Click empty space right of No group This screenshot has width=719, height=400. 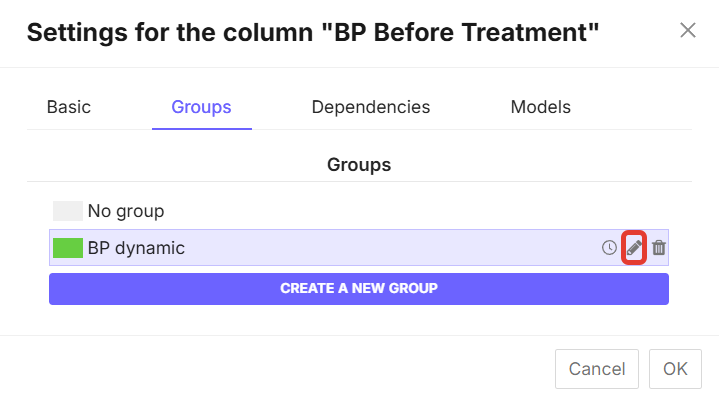[x=400, y=211]
